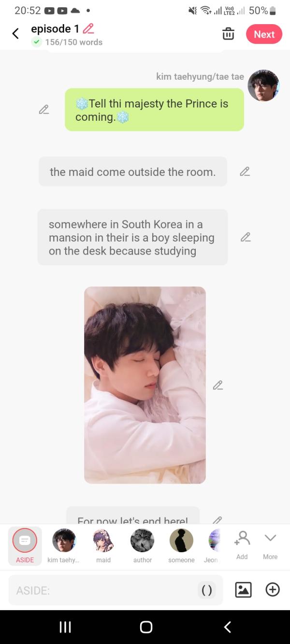
Task: Tap the trash delete icon
Action: [x=228, y=34]
